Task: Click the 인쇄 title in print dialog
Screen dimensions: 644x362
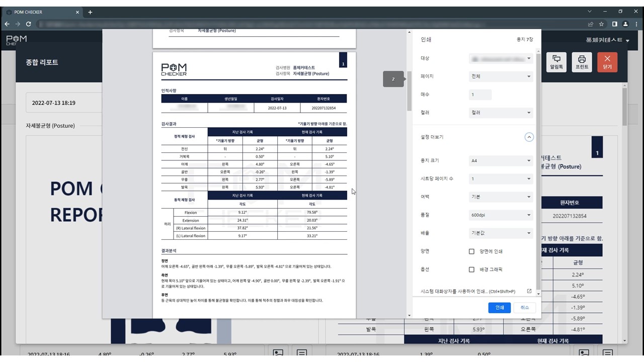Action: tap(426, 39)
